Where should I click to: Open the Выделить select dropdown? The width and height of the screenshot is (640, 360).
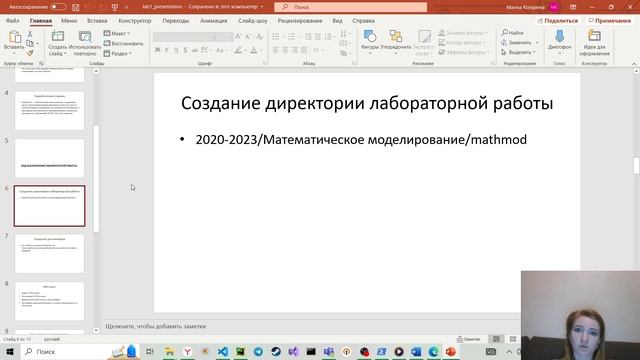[518, 52]
